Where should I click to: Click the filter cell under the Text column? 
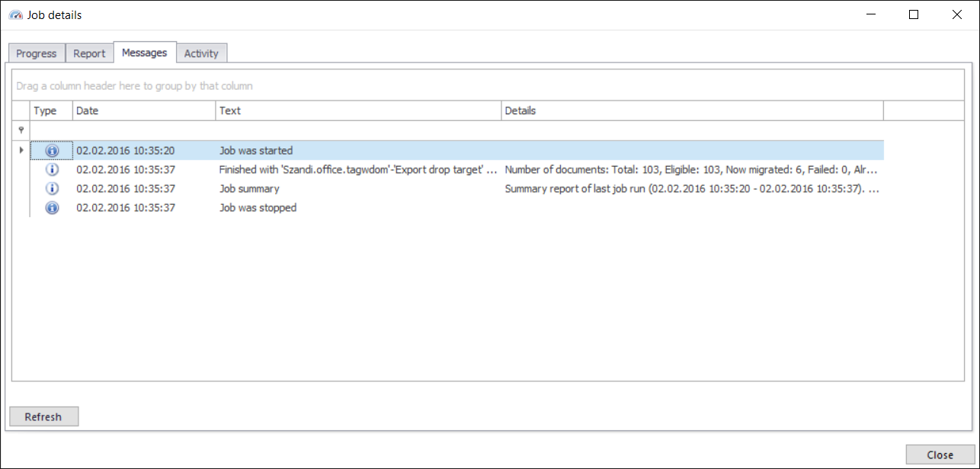pos(358,129)
